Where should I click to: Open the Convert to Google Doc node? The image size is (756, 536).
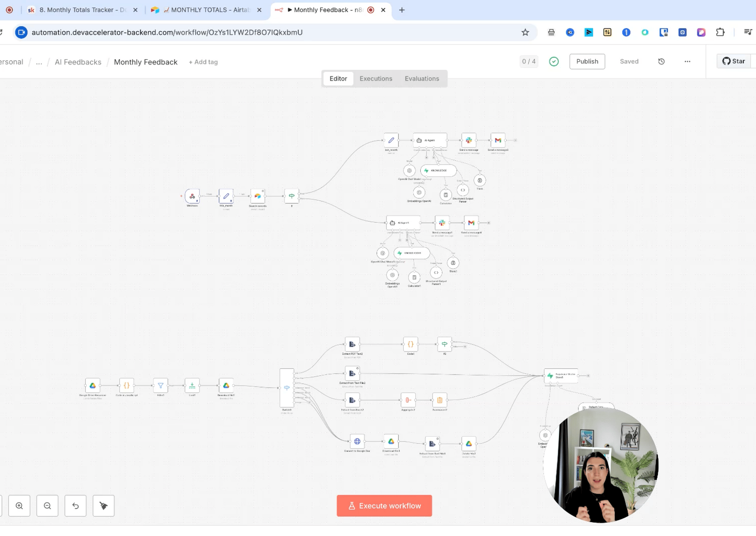tap(357, 441)
